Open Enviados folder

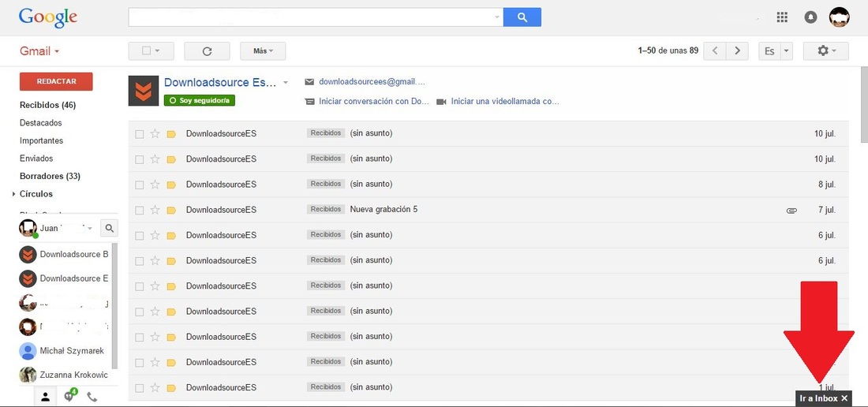pos(36,159)
